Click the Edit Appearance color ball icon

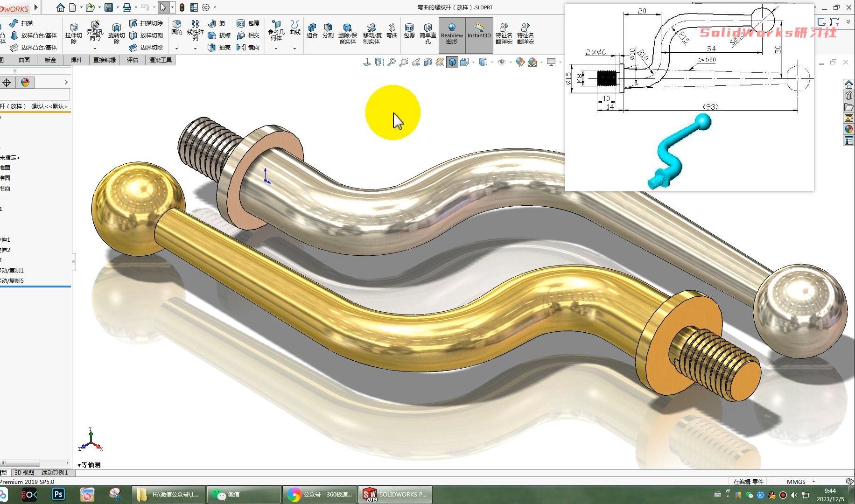pos(520,62)
